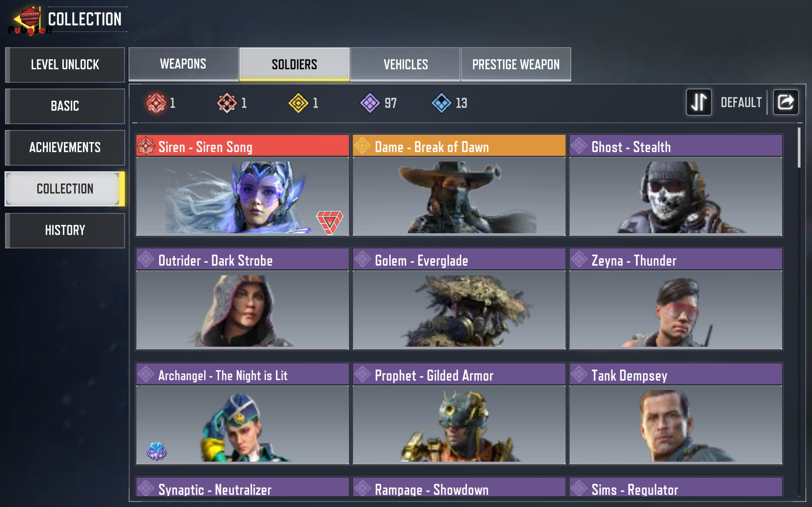Screen dimensions: 812x507
Task: Switch to the VEHICLES tab
Action: tap(405, 64)
